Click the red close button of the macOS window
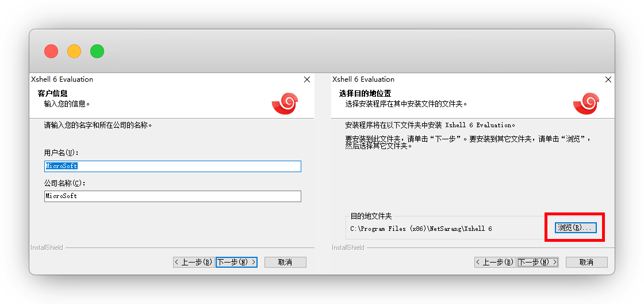 click(51, 51)
